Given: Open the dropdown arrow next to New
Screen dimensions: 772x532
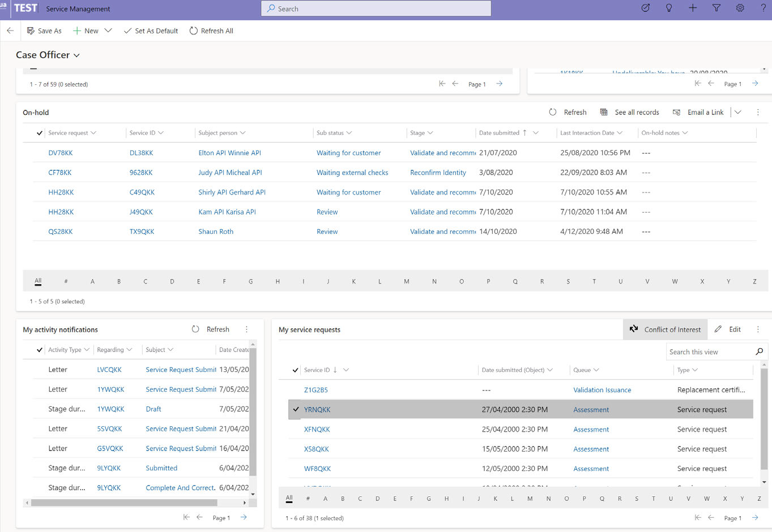Looking at the screenshot, I should pos(108,31).
